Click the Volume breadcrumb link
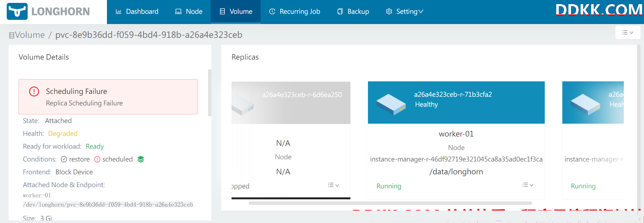The height and width of the screenshot is (223, 644). 30,35
